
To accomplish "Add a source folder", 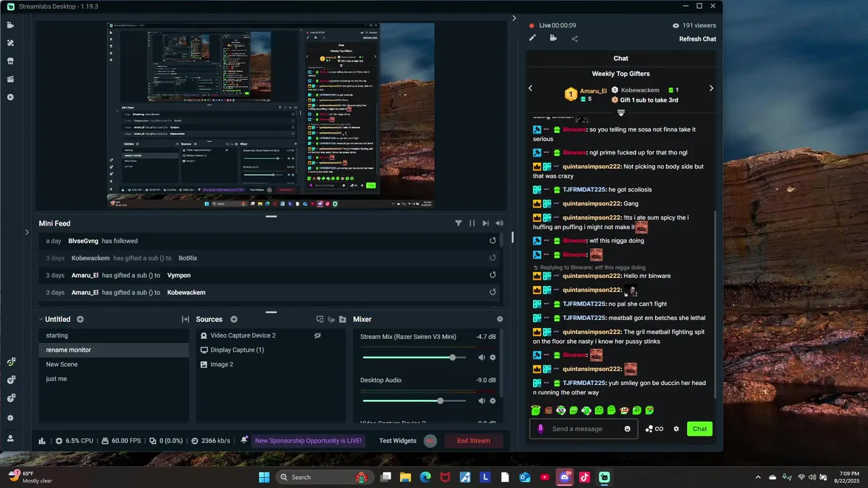I will (x=342, y=319).
